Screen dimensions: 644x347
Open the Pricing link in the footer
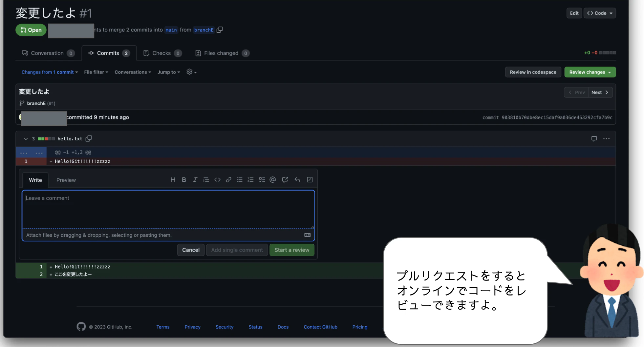[x=360, y=327]
